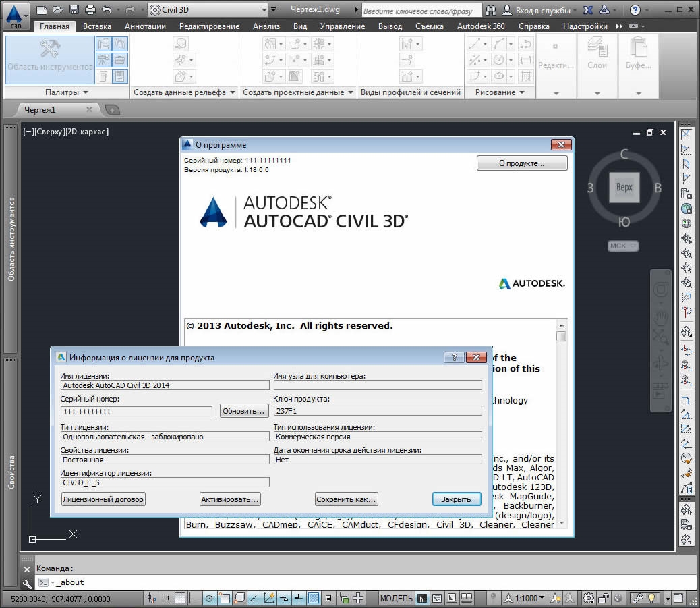
Task: Click the About dialog vertical scrollbar thumb
Action: click(561, 336)
